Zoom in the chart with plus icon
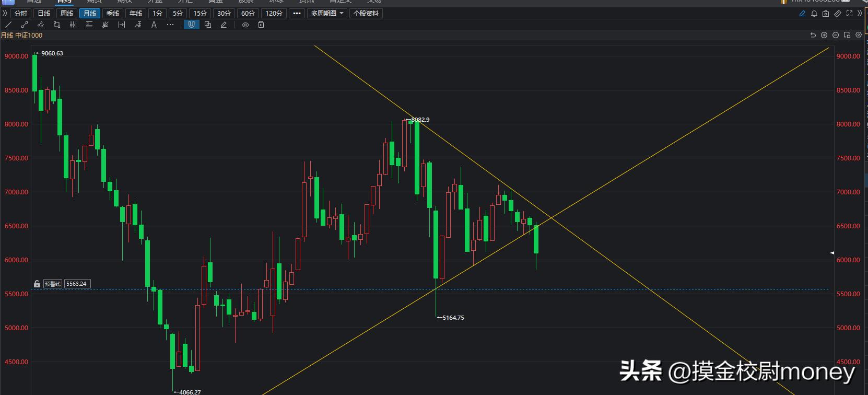868x395 pixels. point(824,35)
